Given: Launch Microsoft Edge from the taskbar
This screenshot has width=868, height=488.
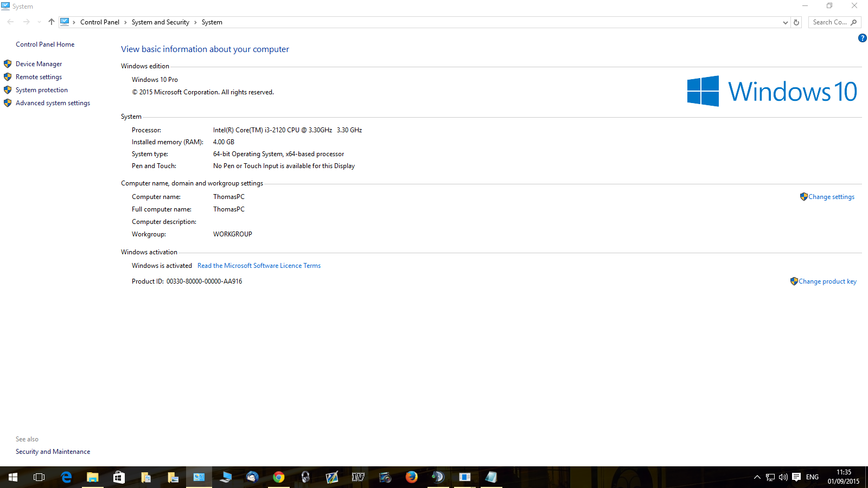Looking at the screenshot, I should tap(66, 477).
